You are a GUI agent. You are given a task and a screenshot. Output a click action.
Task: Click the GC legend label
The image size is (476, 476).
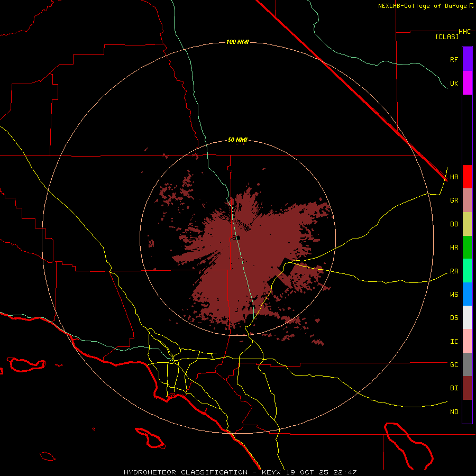click(454, 365)
